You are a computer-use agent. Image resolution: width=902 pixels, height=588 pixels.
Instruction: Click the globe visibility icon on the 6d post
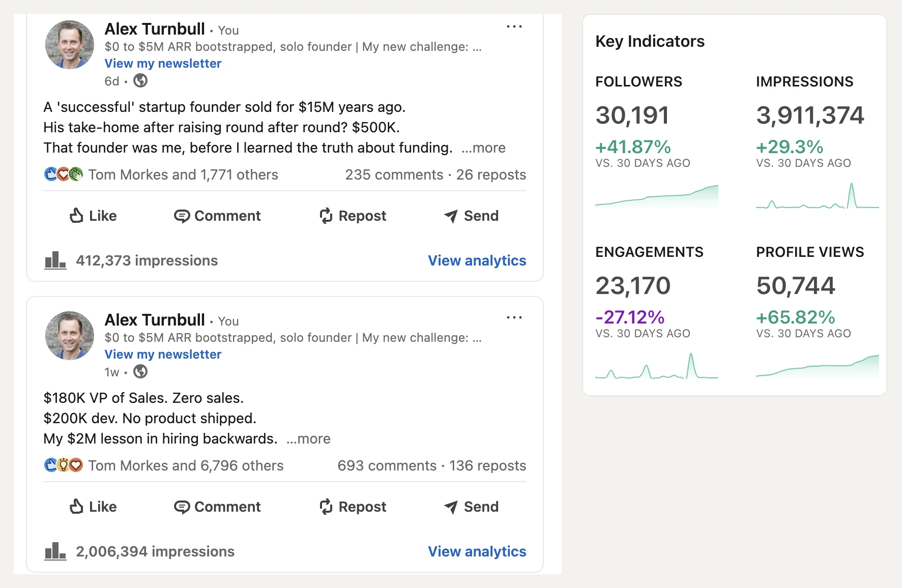pos(140,81)
